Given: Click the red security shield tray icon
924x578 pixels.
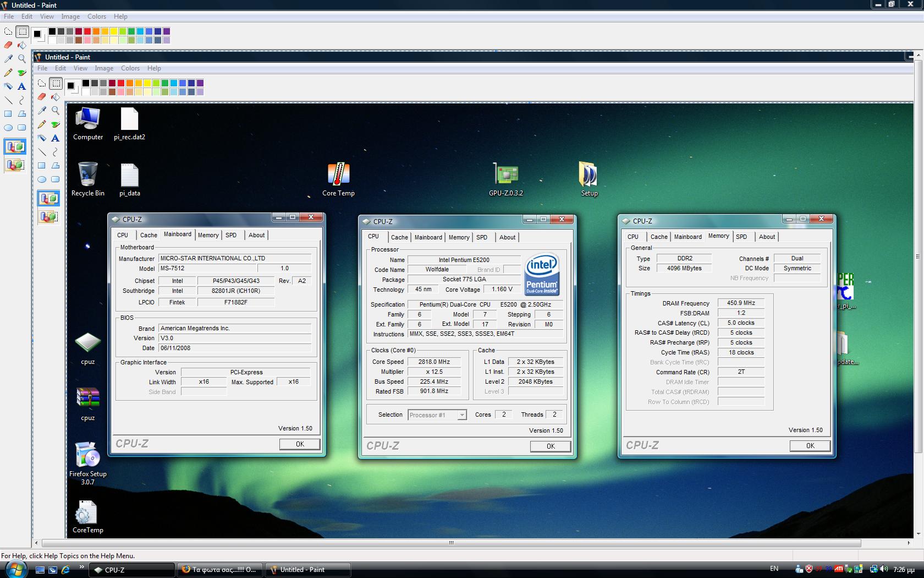Looking at the screenshot, I should 809,569.
